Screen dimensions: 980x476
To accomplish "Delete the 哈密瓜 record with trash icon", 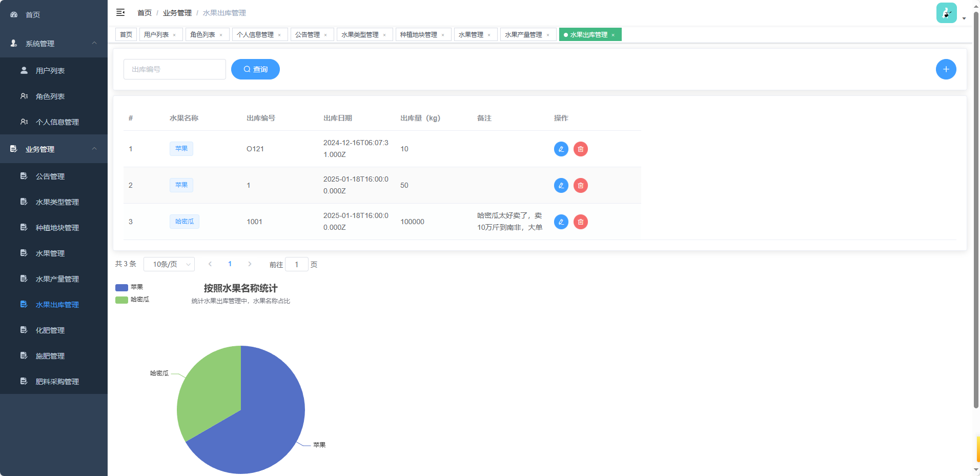I will coord(580,222).
